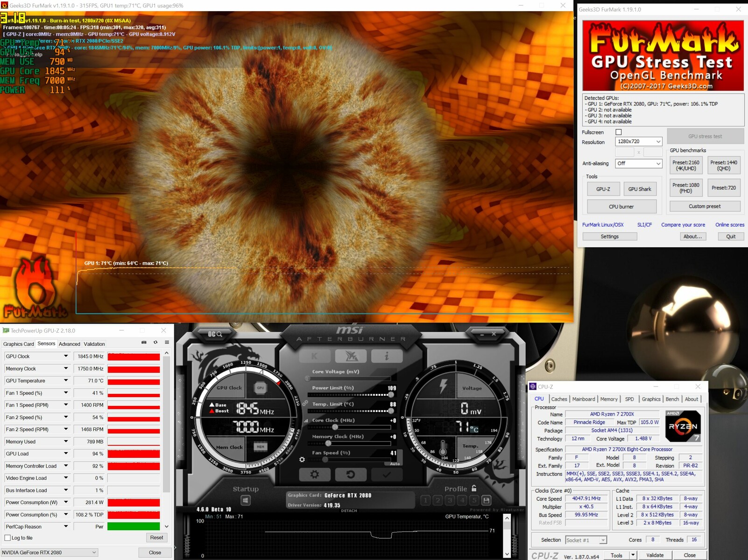
Task: Open Online scores link in FurMark
Action: tap(730, 224)
